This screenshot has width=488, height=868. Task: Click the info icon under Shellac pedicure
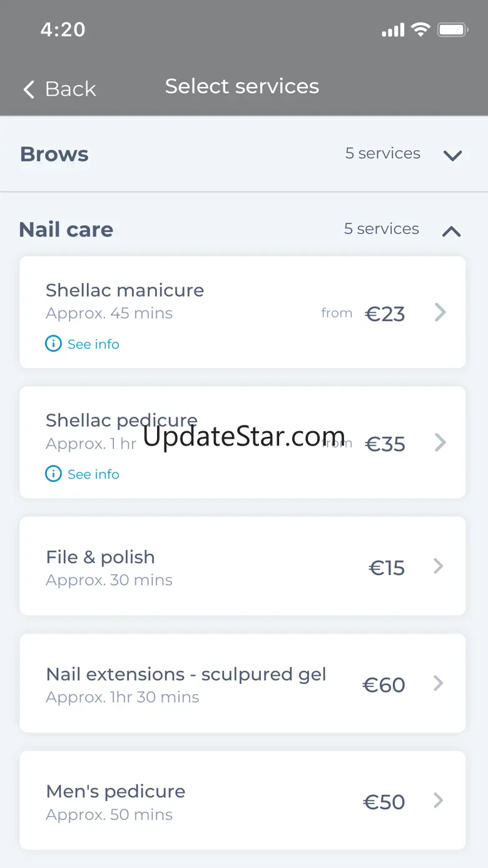(54, 474)
